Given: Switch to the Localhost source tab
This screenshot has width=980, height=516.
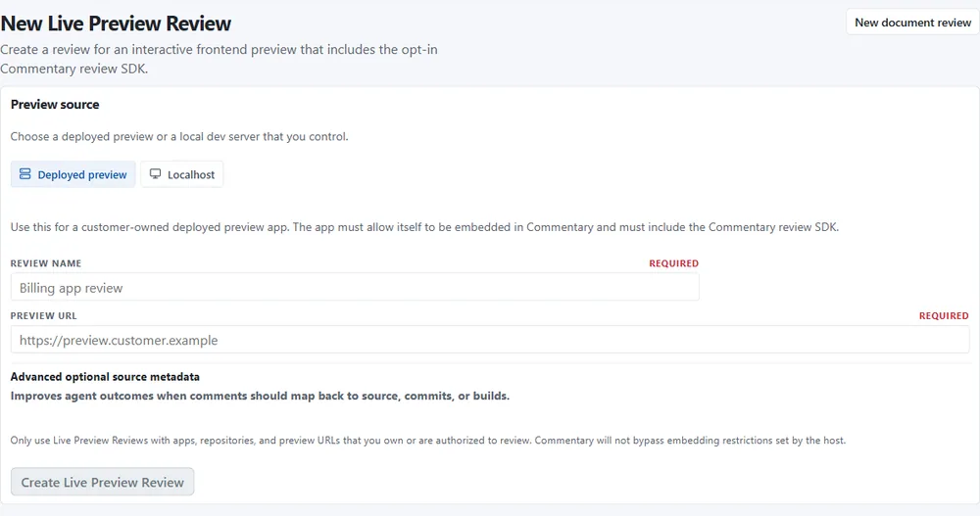Looking at the screenshot, I should click(x=182, y=174).
